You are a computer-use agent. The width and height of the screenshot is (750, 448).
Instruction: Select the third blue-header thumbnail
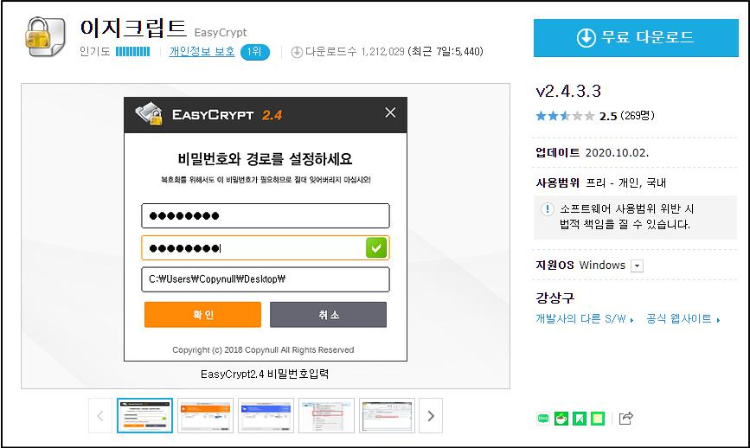(266, 415)
